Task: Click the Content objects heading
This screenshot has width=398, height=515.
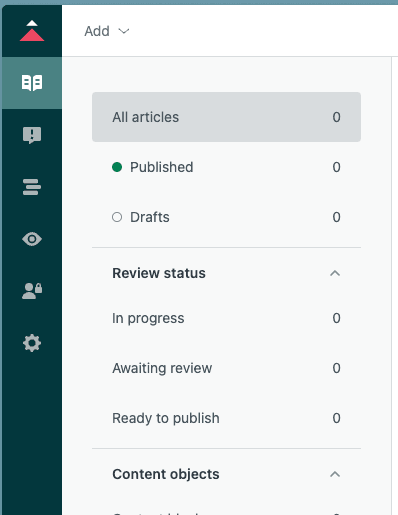Action: [x=166, y=474]
